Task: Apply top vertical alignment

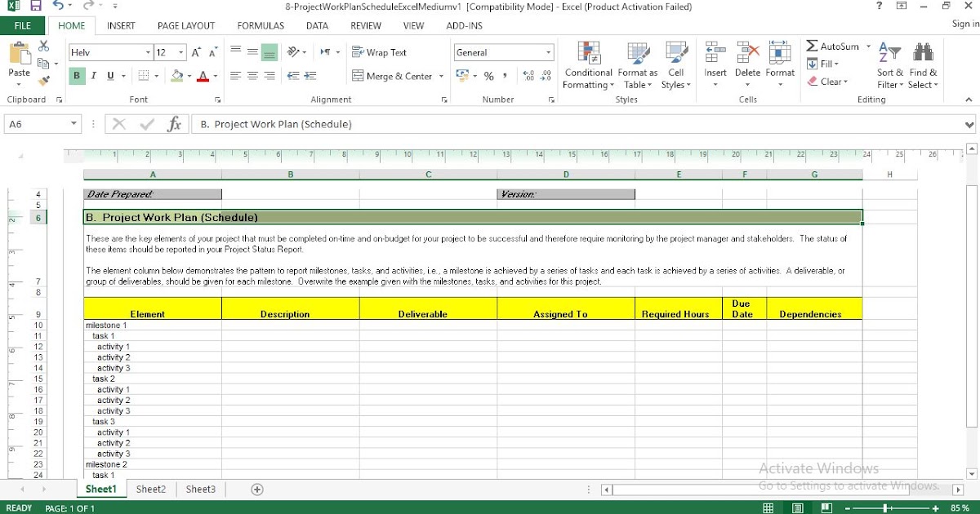Action: pyautogui.click(x=235, y=52)
